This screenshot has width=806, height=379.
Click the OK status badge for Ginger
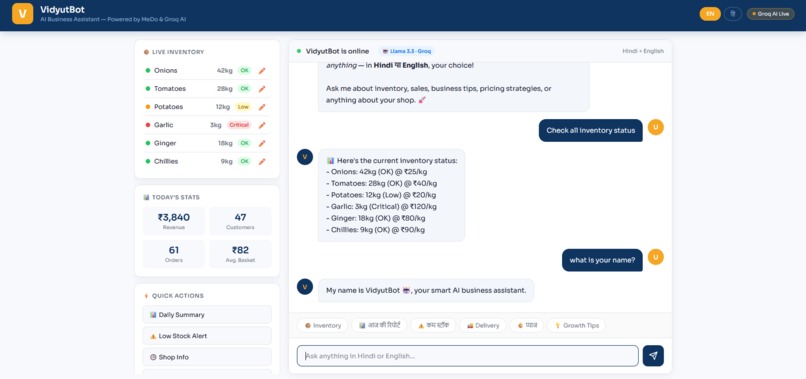(244, 143)
